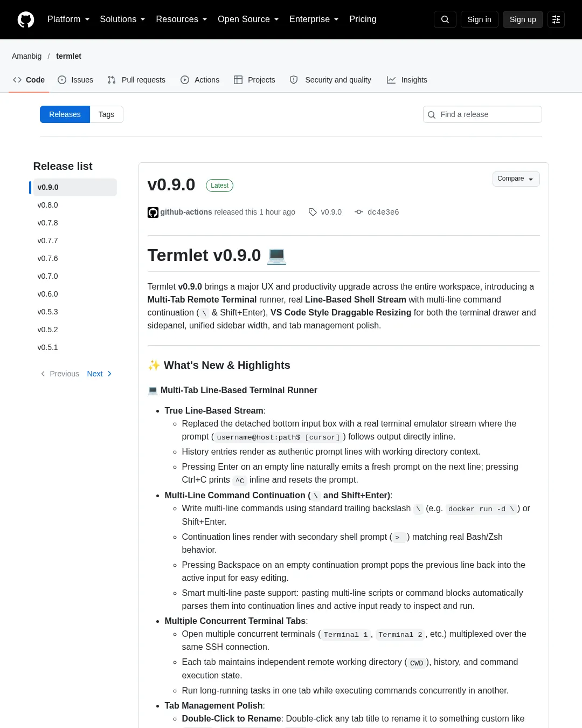Select v0.5.1 in the release list
The height and width of the screenshot is (728, 582).
tap(75, 347)
